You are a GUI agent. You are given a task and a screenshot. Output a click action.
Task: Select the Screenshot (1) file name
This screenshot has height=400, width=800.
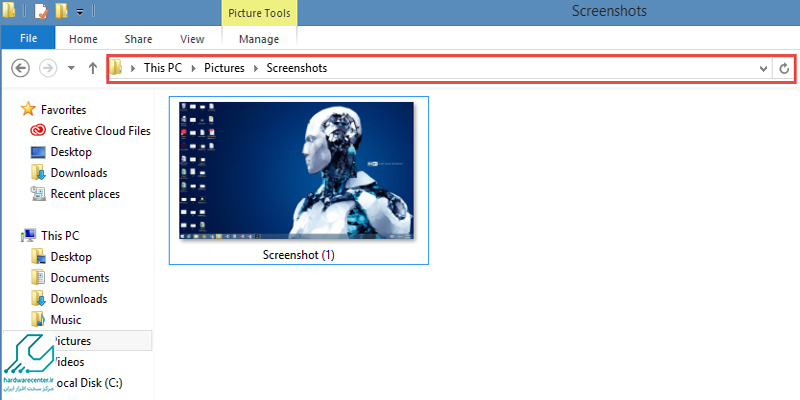[x=298, y=255]
